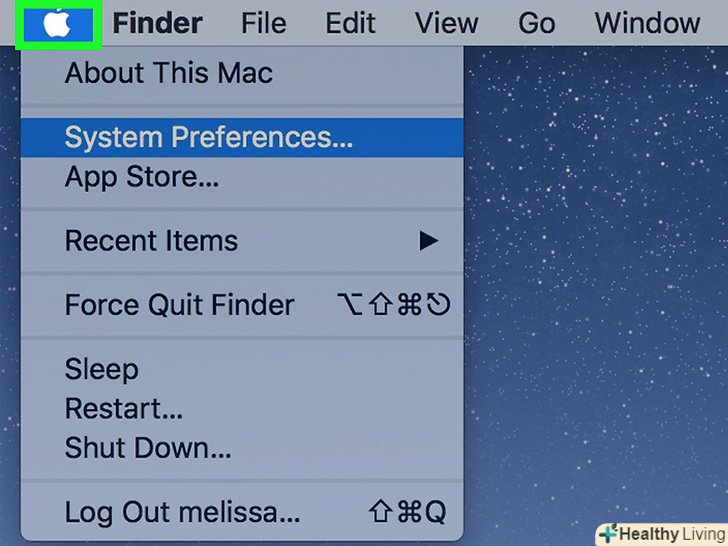The height and width of the screenshot is (546, 728).
Task: Expand the Recent Items submenu arrow
Action: coord(428,241)
